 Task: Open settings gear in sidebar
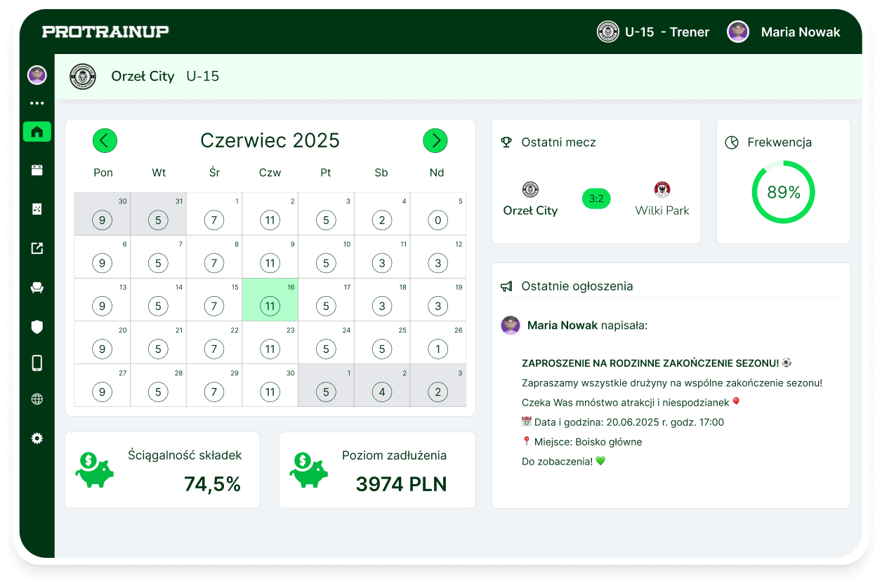(x=37, y=439)
